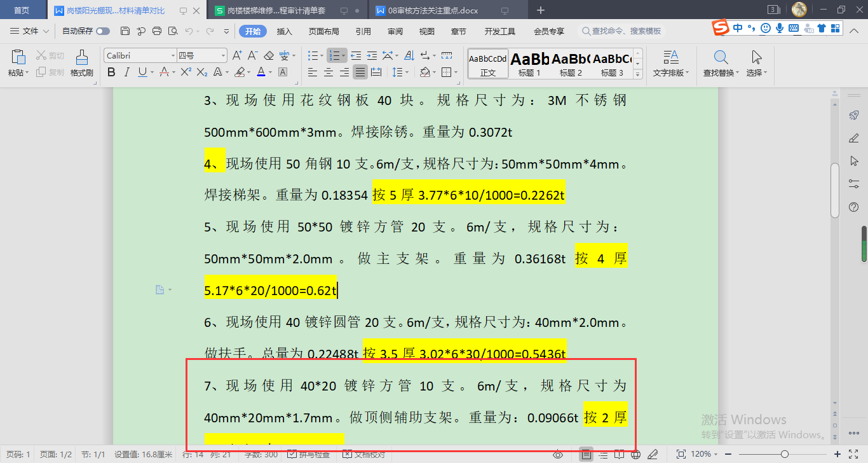Open the zoom 120% dropdown
This screenshot has width=868, height=463.
pyautogui.click(x=714, y=455)
